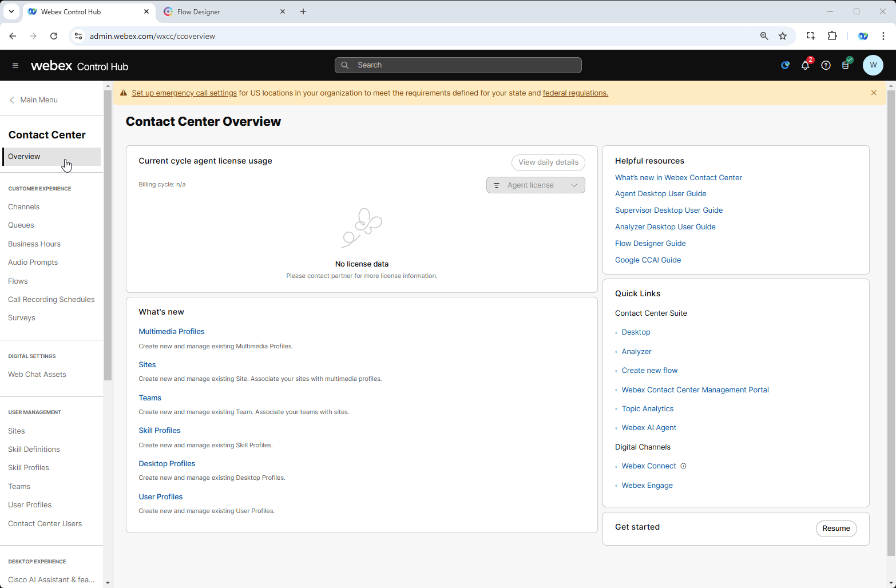Reload the page with browser refresh
Viewport: 896px width, 588px height.
[x=54, y=36]
